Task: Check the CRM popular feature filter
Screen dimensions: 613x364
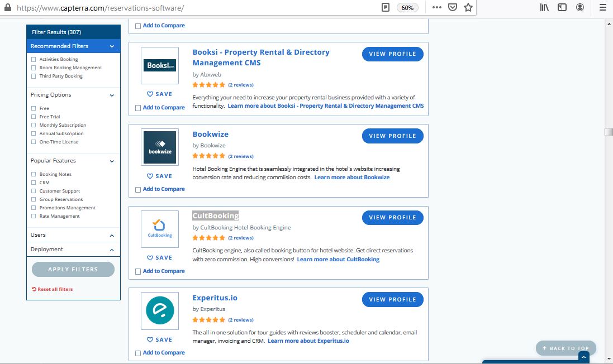Action: (x=34, y=182)
